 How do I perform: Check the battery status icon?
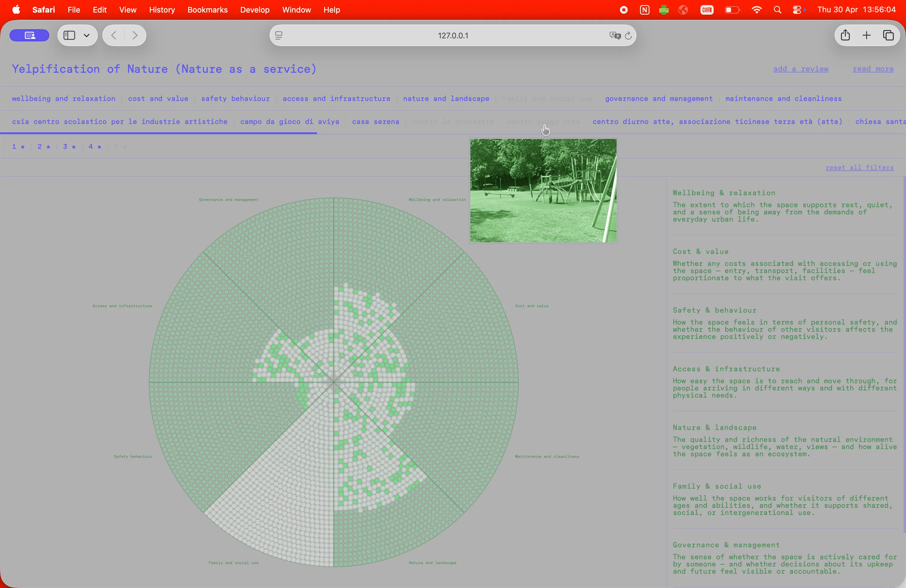click(732, 10)
